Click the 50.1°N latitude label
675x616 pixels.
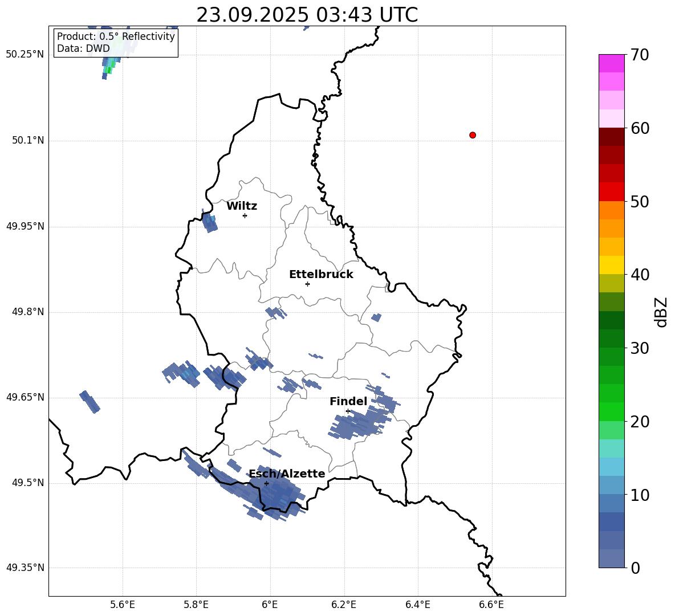coord(27,141)
